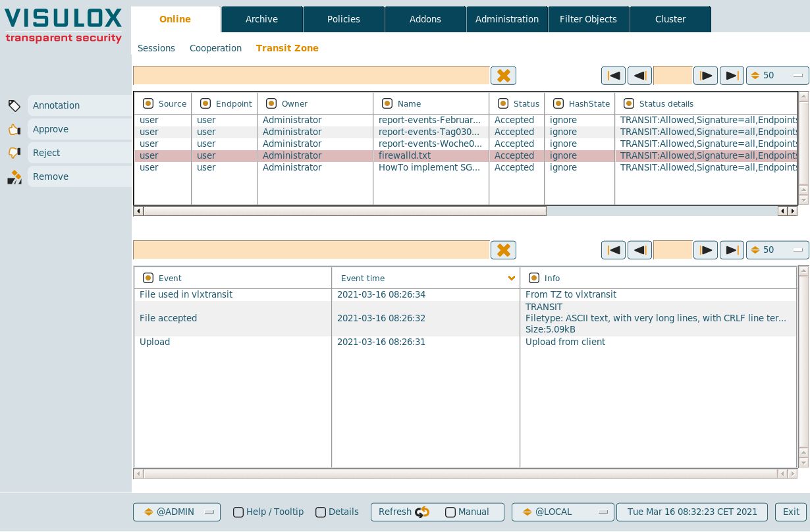The height and width of the screenshot is (532, 810).
Task: Toggle the Details checkbox
Action: (321, 512)
